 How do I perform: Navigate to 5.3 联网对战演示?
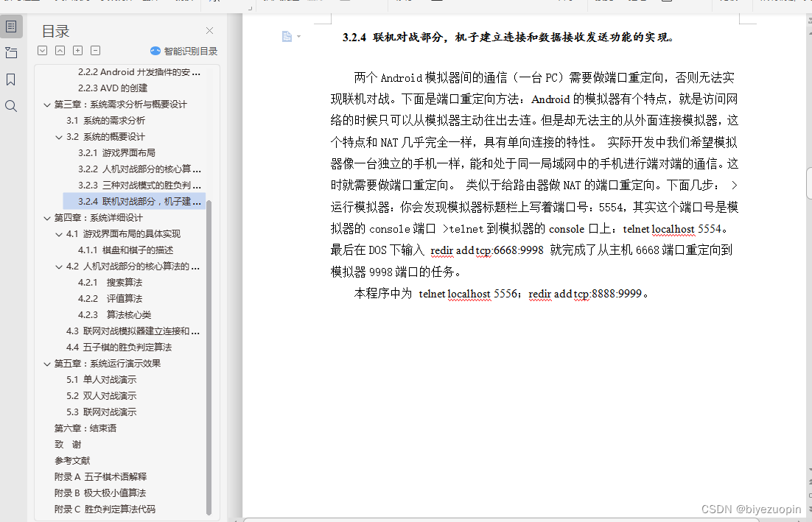pos(102,412)
